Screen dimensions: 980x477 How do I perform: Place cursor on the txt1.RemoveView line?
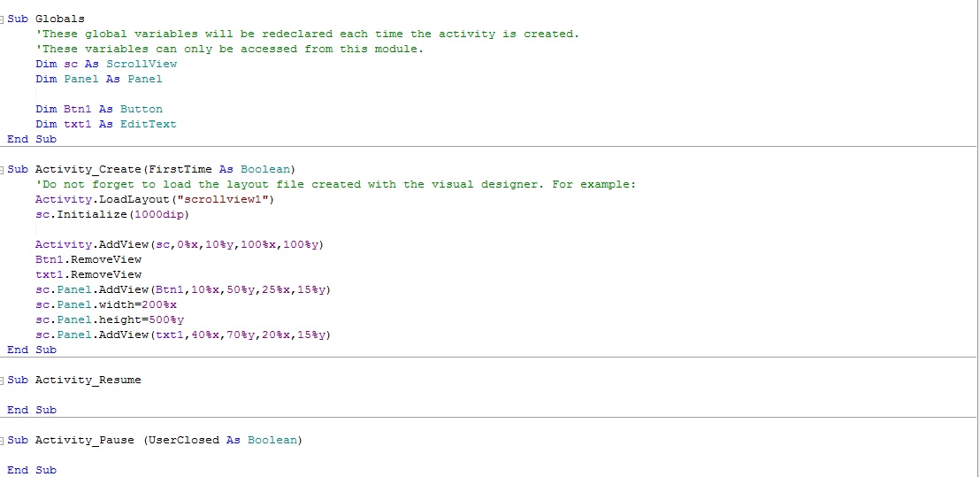tap(88, 274)
